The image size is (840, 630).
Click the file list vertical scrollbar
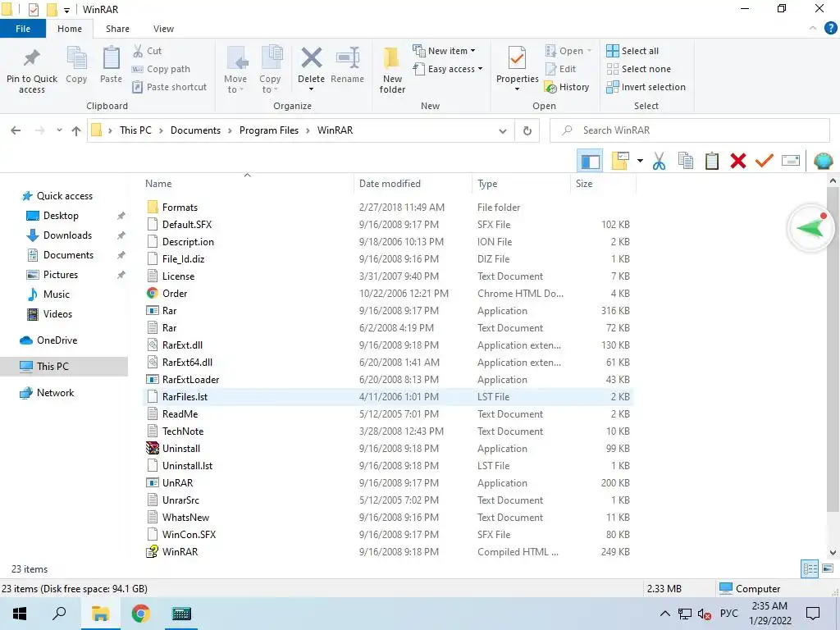point(833,348)
